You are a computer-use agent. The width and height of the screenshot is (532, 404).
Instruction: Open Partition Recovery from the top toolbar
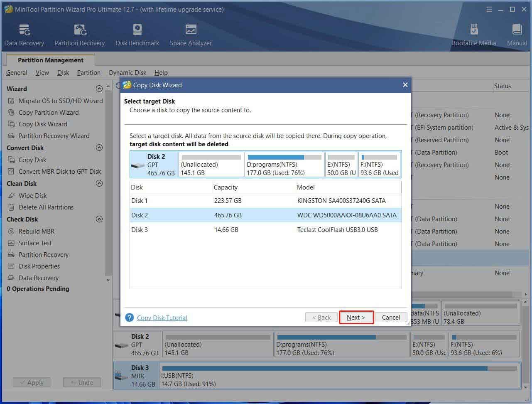(80, 35)
